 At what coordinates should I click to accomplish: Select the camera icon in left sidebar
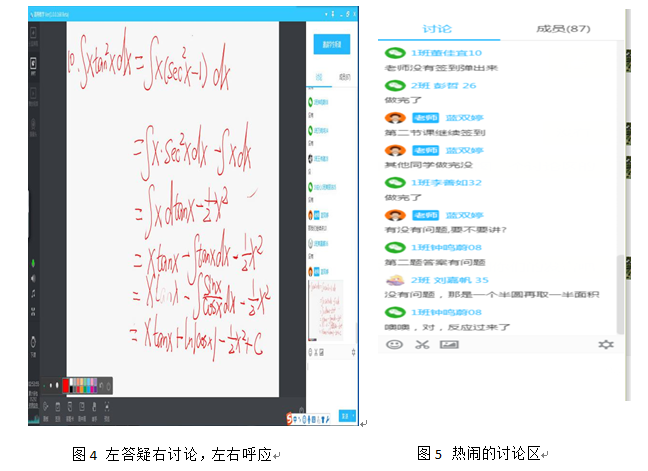coord(33,126)
